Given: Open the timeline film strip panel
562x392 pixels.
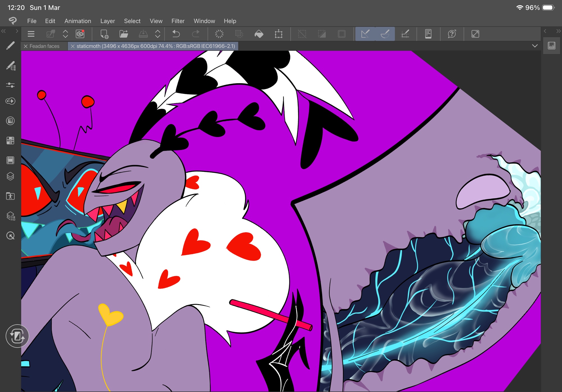Looking at the screenshot, I should coord(10,160).
